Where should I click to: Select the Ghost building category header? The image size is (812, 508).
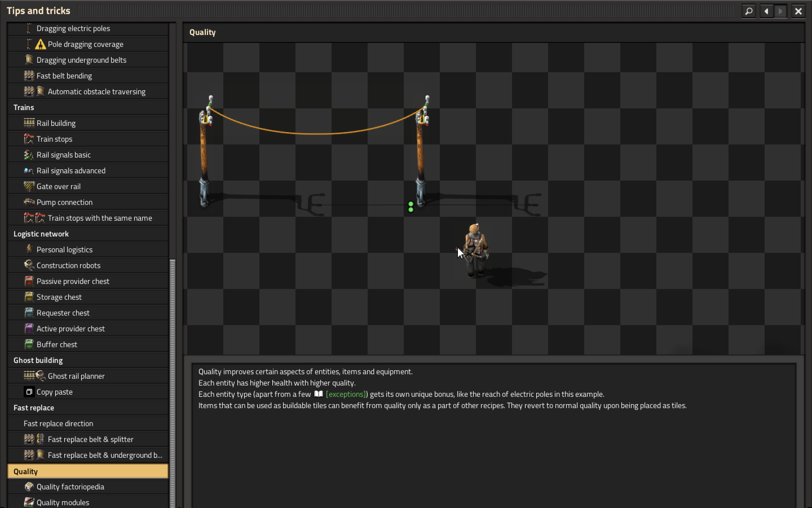pos(88,360)
